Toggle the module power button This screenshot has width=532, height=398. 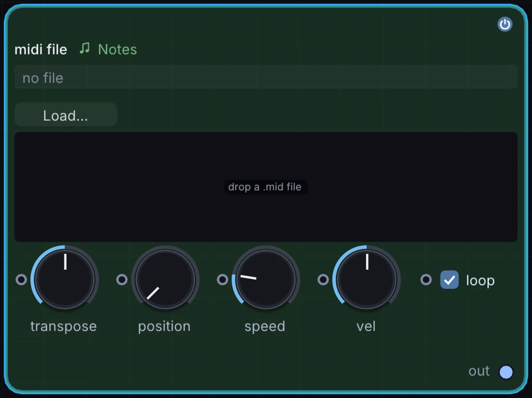[504, 24]
